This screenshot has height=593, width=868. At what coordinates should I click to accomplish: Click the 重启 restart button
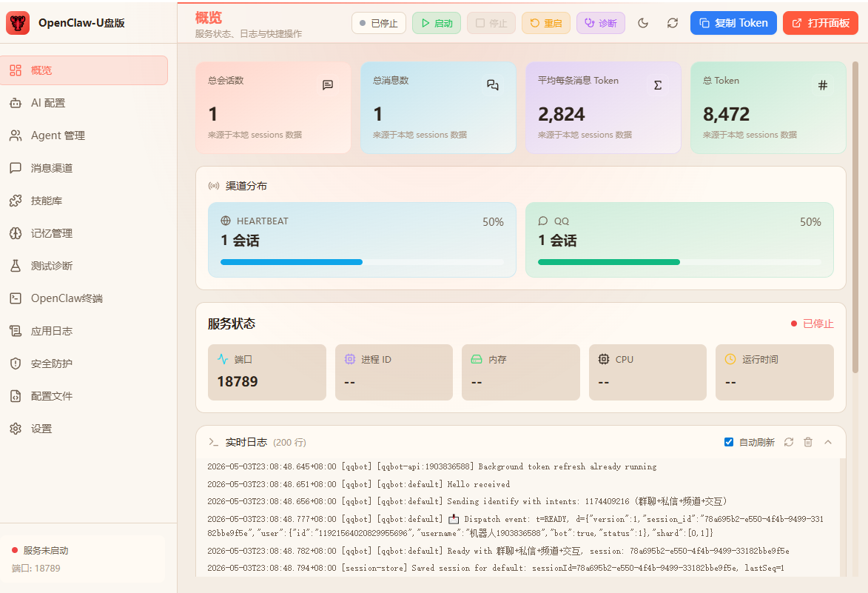pos(546,23)
